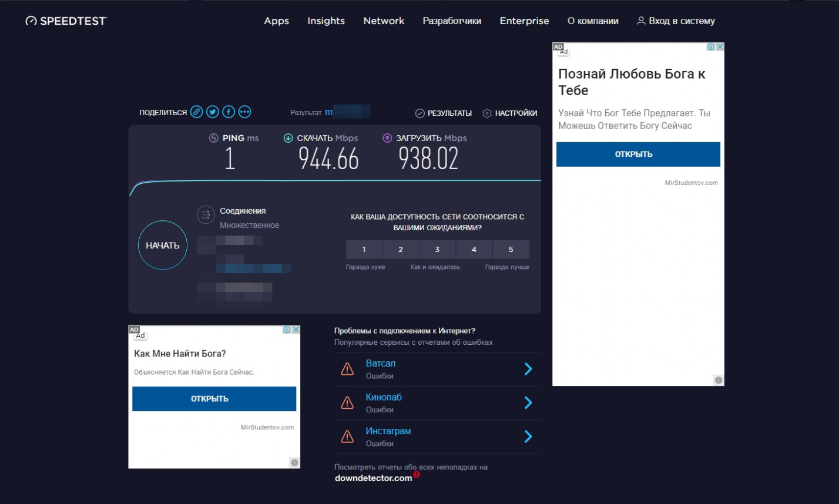Click the Проблемы с подключением к Интернет? heading
Image resolution: width=839 pixels, height=504 pixels.
405,331
